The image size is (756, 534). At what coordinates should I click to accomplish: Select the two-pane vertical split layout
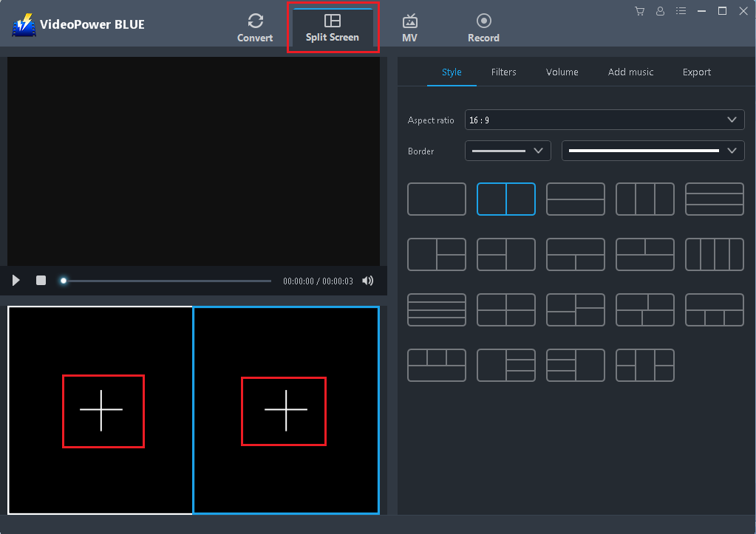505,199
